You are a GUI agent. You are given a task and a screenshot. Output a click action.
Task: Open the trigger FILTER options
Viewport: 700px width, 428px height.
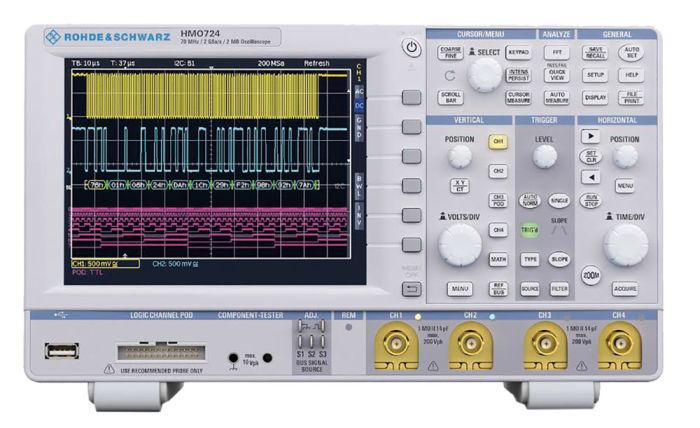pyautogui.click(x=559, y=289)
